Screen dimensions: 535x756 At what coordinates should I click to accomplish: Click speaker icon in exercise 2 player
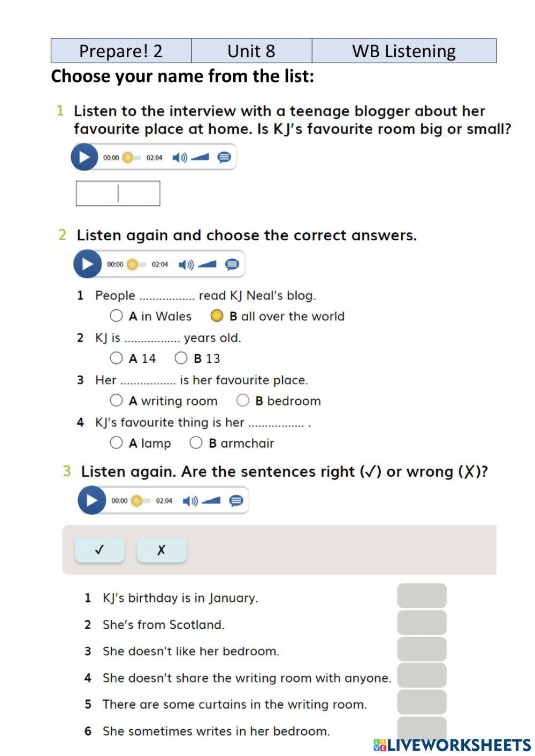point(185,264)
